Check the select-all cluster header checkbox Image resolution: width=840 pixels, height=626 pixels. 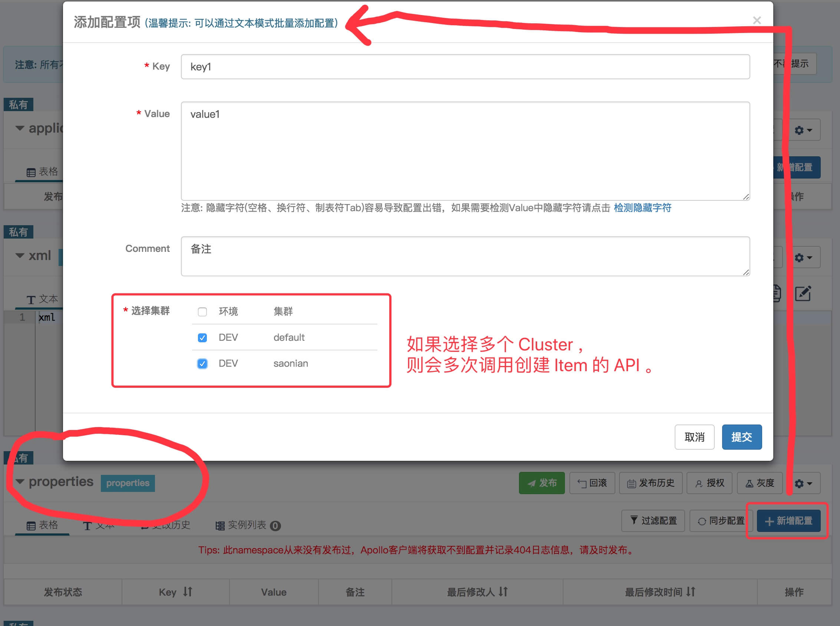tap(202, 312)
